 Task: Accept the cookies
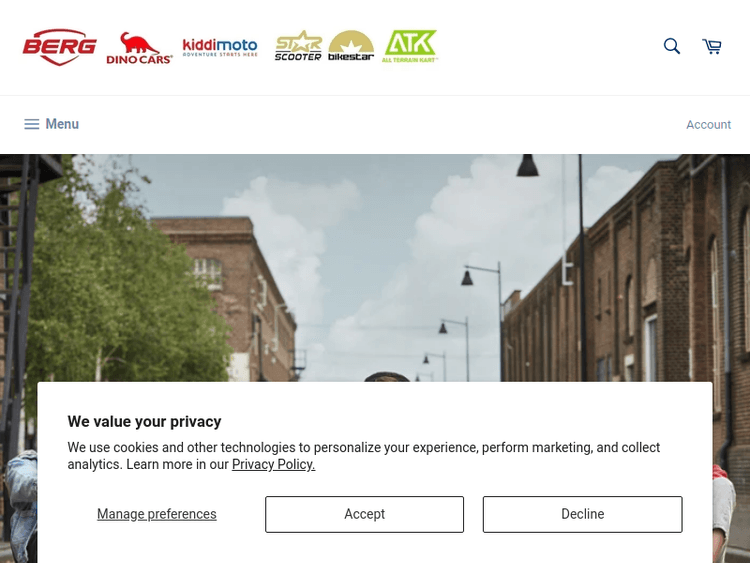[x=364, y=514]
